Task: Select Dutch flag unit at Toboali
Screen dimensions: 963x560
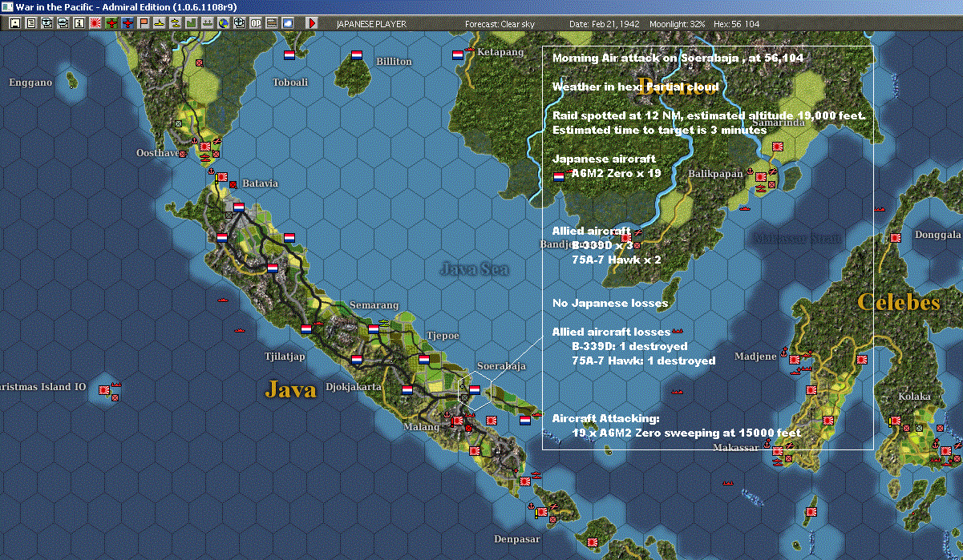Action: [x=289, y=55]
